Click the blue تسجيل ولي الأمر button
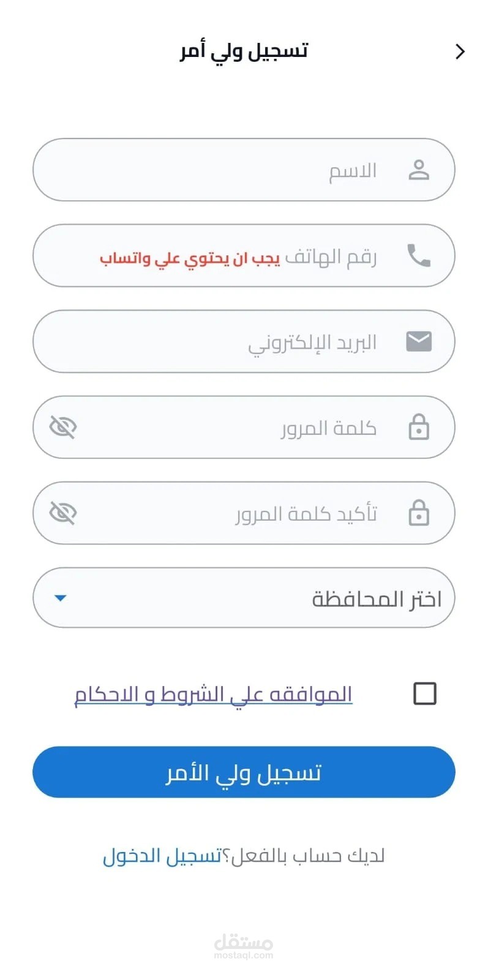 (244, 772)
